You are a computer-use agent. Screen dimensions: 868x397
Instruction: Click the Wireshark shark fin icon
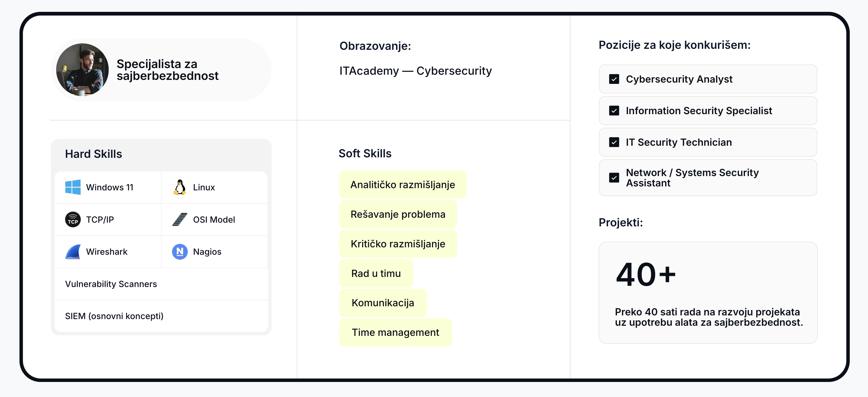click(73, 252)
